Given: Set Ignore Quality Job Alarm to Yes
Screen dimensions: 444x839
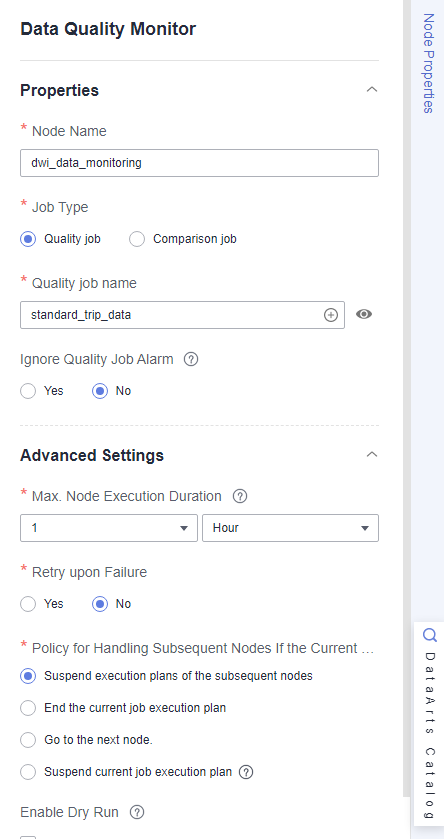Looking at the screenshot, I should (x=28, y=391).
